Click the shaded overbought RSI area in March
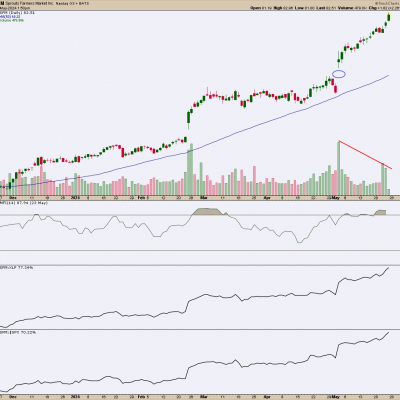The image size is (400, 400). pyautogui.click(x=209, y=212)
